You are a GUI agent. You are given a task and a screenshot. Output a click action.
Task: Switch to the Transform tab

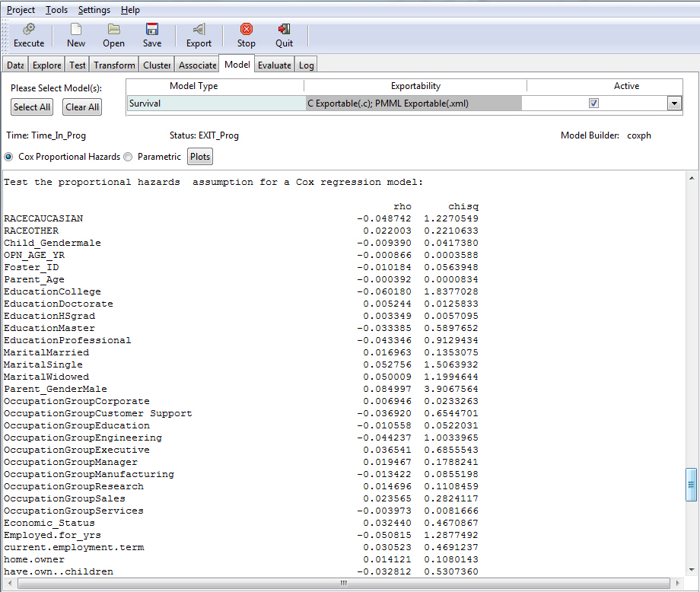(x=114, y=65)
